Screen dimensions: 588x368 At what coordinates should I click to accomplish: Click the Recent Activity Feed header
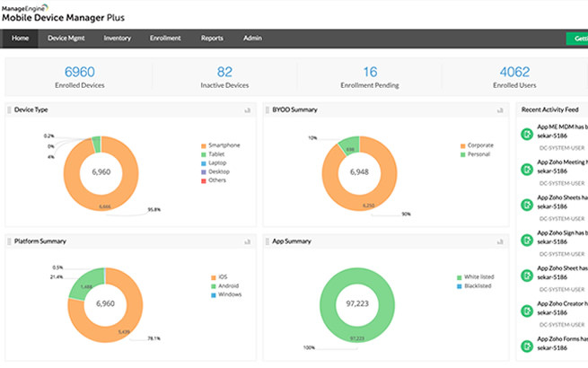[549, 110]
